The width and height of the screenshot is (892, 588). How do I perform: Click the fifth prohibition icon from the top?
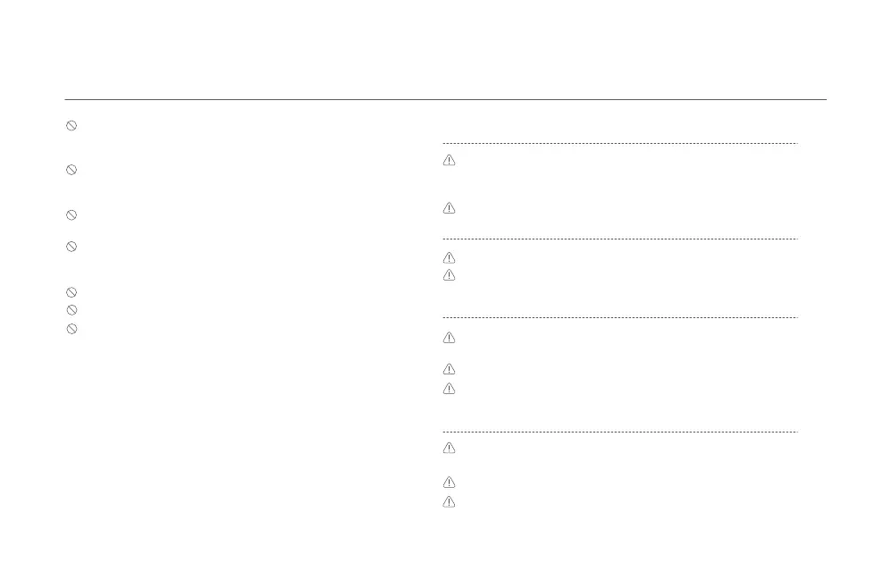pyautogui.click(x=72, y=292)
